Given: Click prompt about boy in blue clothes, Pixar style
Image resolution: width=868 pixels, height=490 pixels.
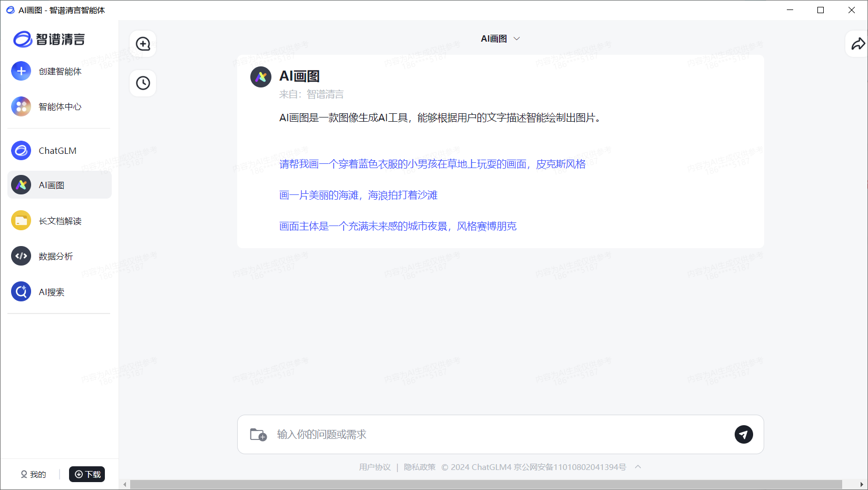Looking at the screenshot, I should 432,164.
